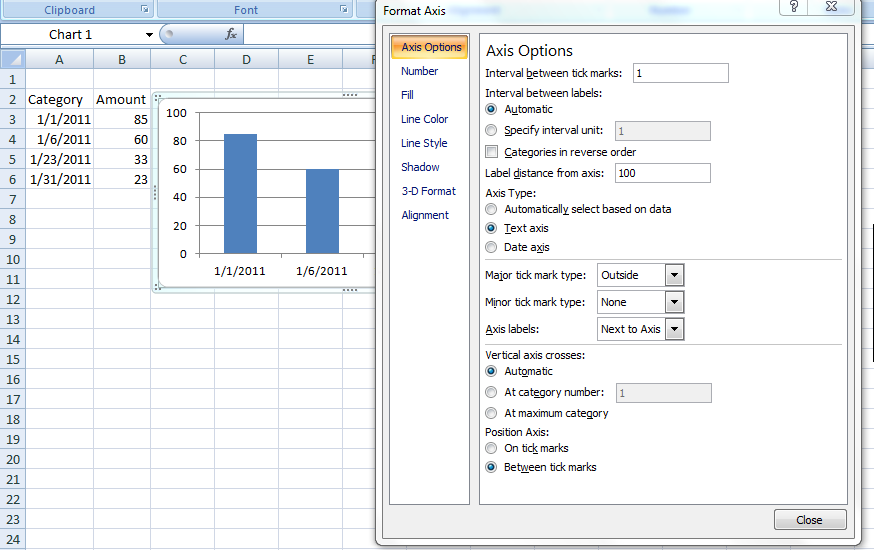This screenshot has width=874, height=550.
Task: Close the Format Axis dialog with X
Action: [831, 7]
